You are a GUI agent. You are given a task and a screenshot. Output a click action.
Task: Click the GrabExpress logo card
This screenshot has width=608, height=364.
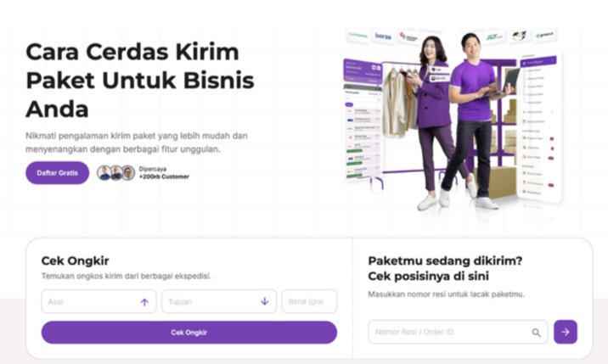pyautogui.click(x=357, y=36)
